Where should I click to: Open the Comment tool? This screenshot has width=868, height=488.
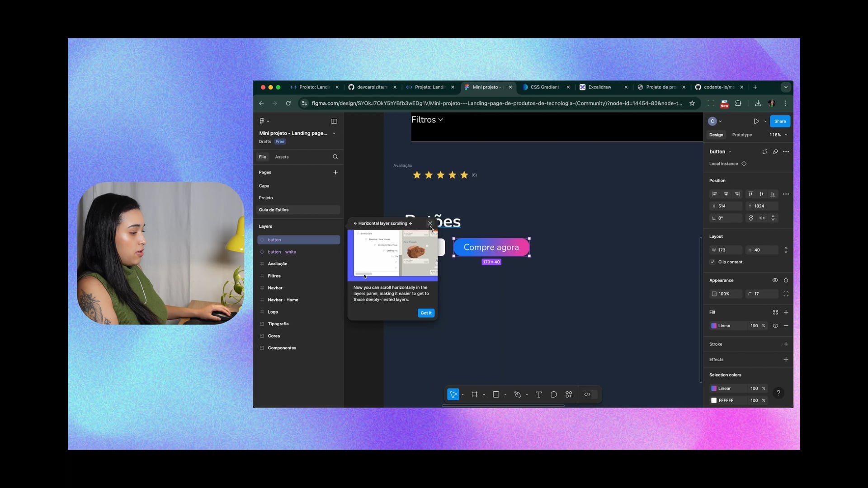[553, 394]
